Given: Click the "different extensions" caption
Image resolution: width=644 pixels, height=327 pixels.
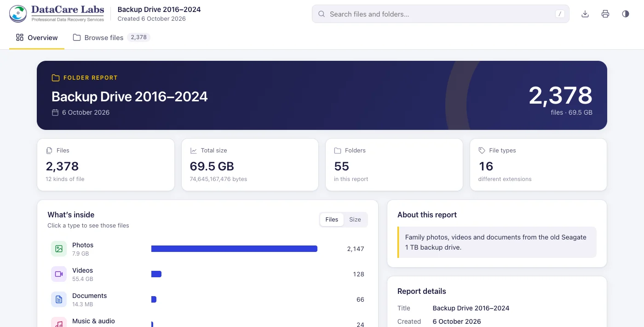Looking at the screenshot, I should [x=505, y=179].
